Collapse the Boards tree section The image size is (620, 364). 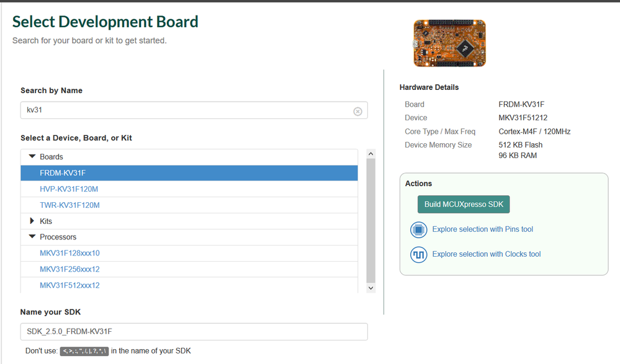pos(32,157)
